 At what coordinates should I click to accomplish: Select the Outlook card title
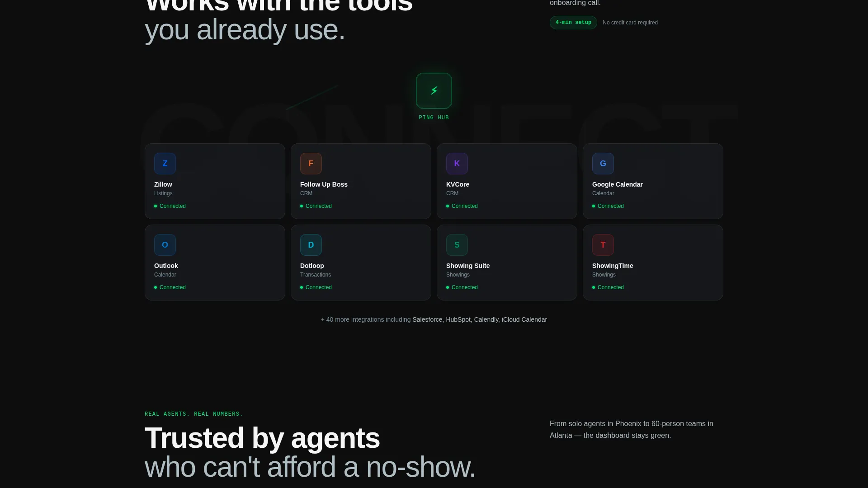(166, 266)
